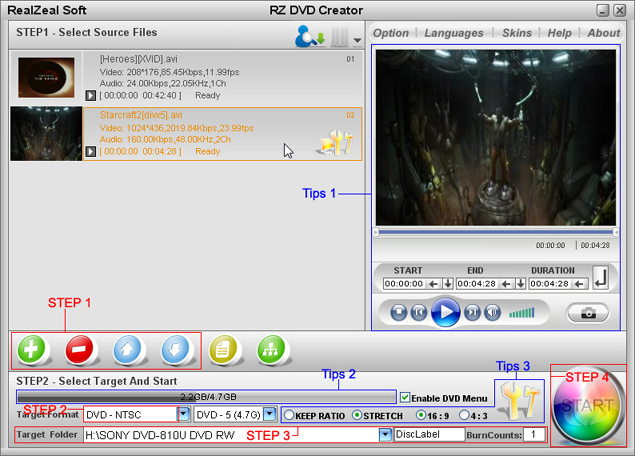Adjust the preview volume bars
Viewport: 635px width, 456px height.
point(522,313)
